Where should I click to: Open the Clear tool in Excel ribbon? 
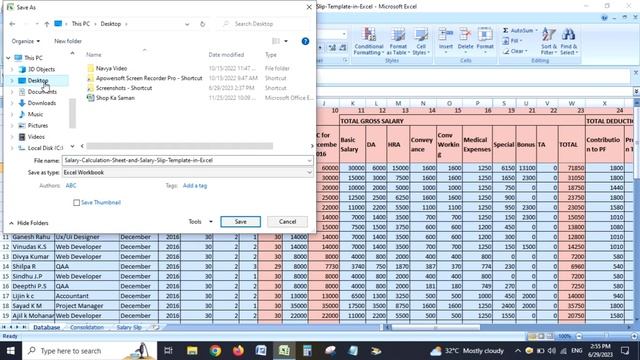click(x=515, y=51)
